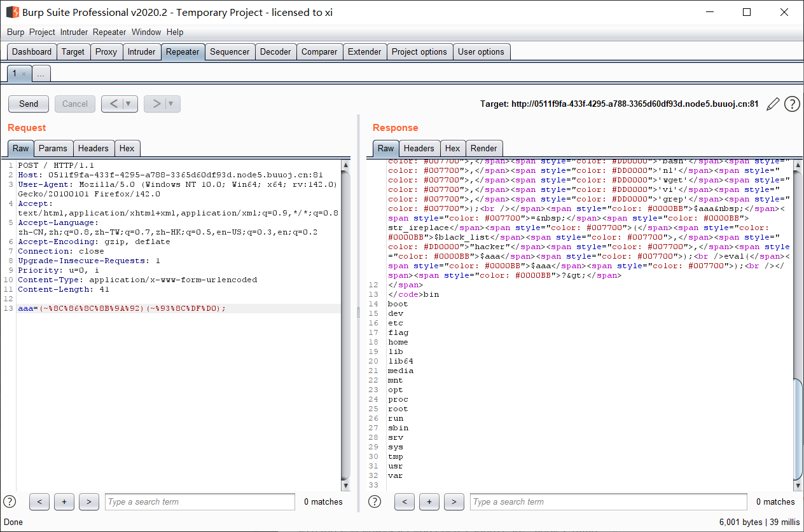This screenshot has height=532, width=804.
Task: Expand forward history dropdown arrow
Action: (x=171, y=104)
